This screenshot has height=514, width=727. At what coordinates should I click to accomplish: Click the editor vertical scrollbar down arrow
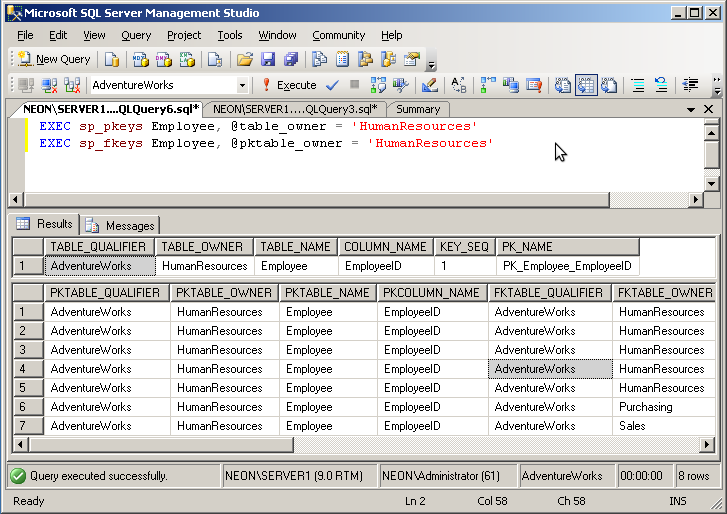point(712,184)
